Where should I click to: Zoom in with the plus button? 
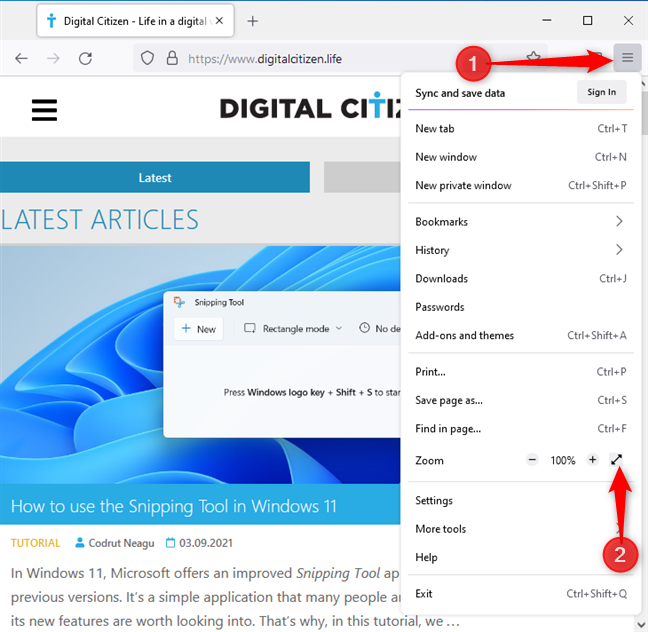pos(592,460)
